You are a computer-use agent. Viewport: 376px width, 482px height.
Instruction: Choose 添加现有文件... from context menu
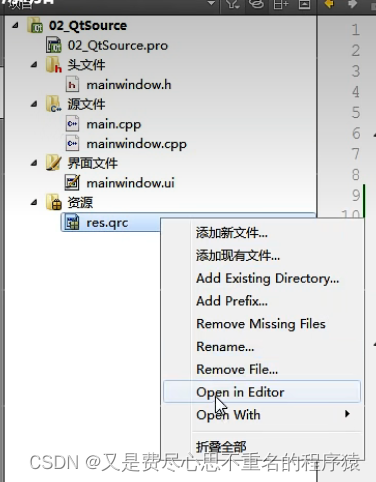238,256
